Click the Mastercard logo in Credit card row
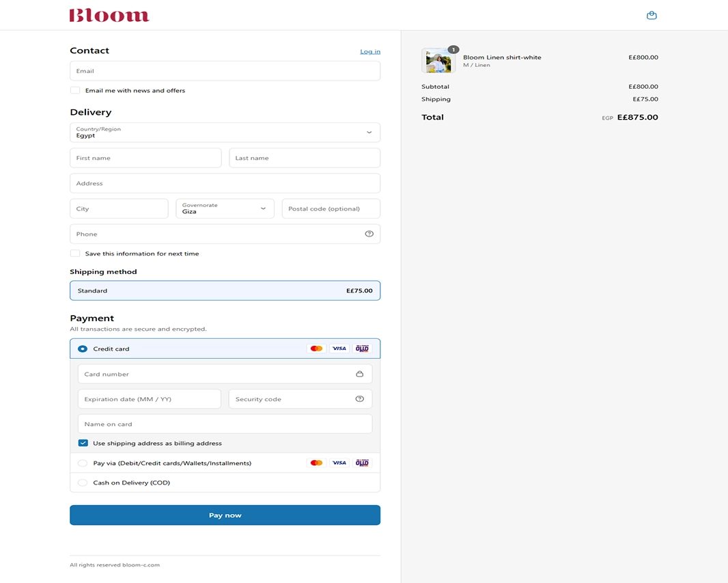The image size is (728, 583). pos(316,349)
